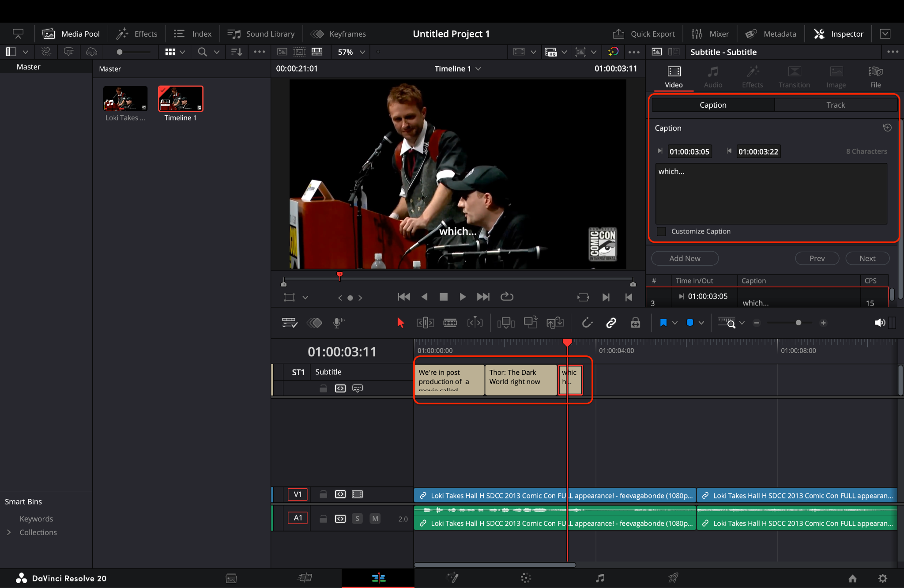Mute audio track A1

[x=375, y=518]
